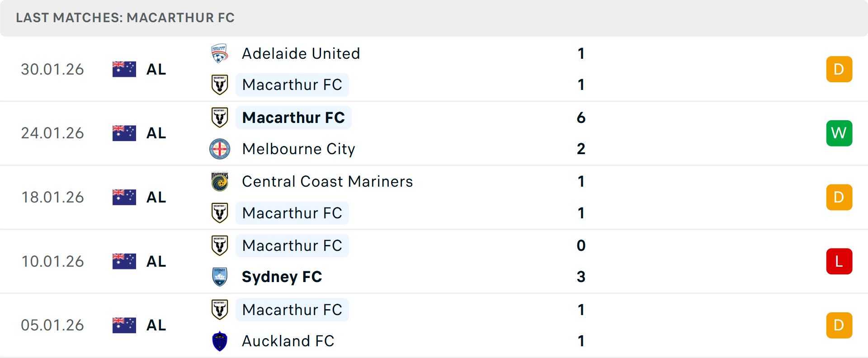Open the Auckland FC team link
868x358 pixels.
coord(288,341)
